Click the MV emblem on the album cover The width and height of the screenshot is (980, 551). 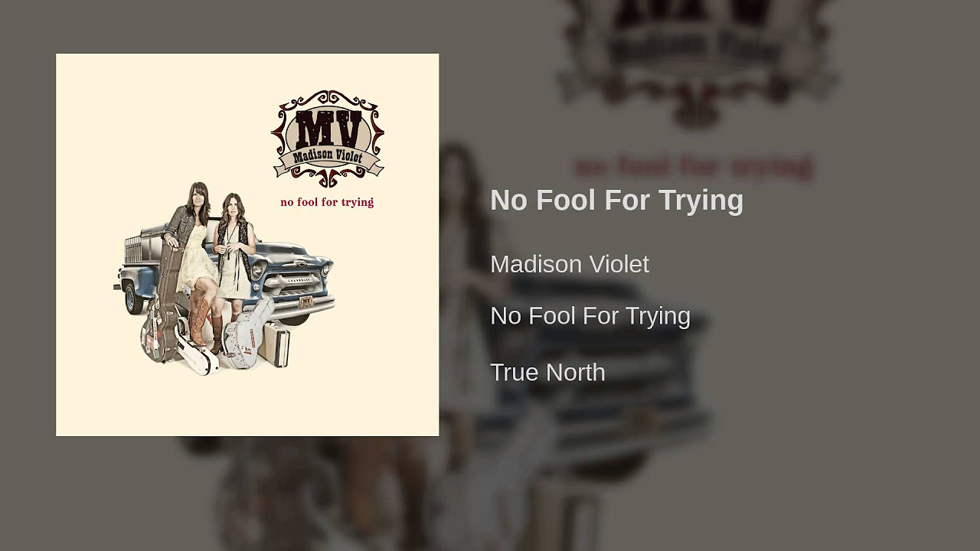pos(328,139)
